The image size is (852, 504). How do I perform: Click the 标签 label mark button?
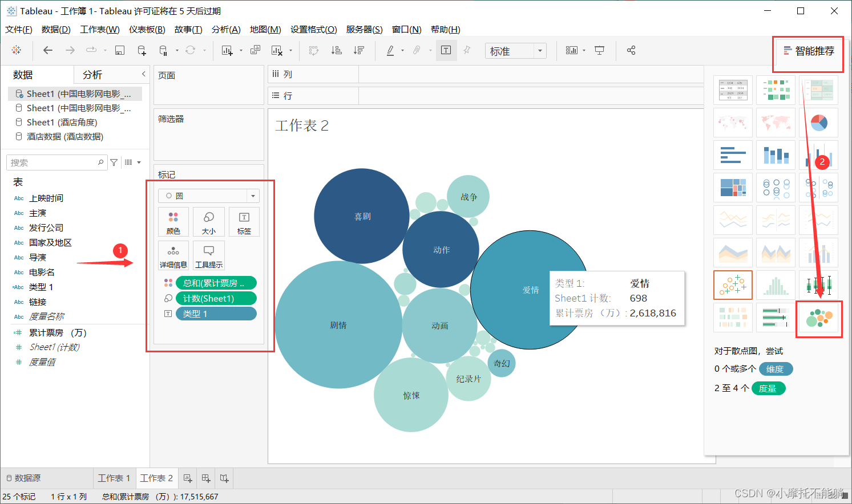(244, 222)
